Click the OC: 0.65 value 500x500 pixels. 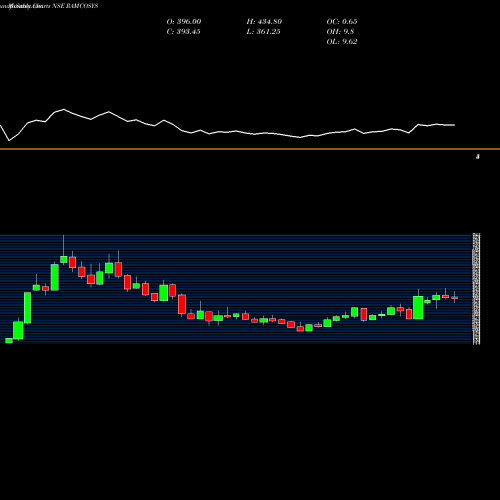pyautogui.click(x=342, y=22)
